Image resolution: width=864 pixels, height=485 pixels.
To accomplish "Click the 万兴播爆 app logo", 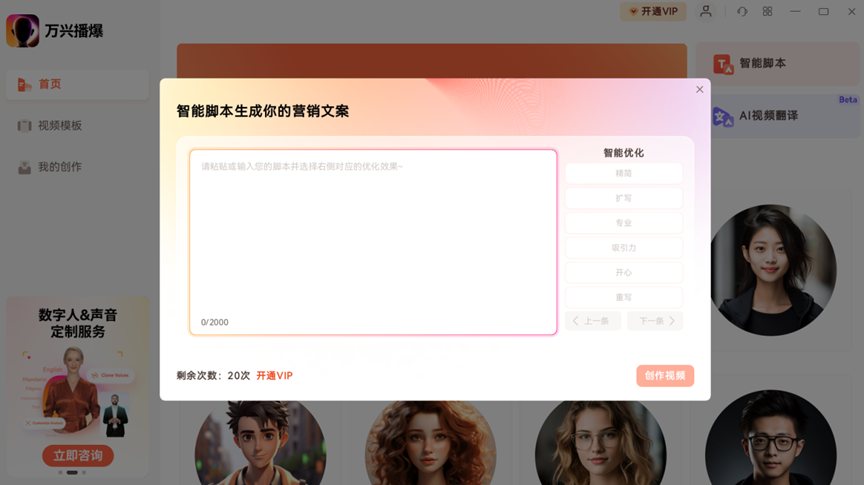I will [x=23, y=30].
